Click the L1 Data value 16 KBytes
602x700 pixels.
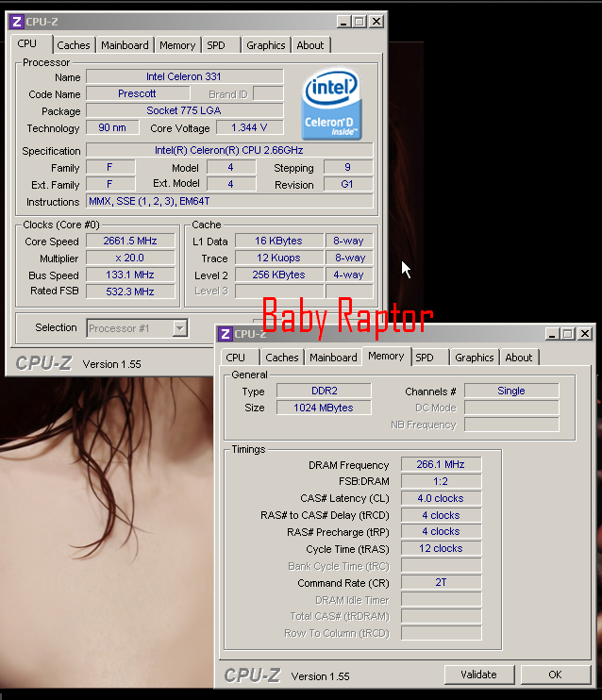click(x=279, y=241)
